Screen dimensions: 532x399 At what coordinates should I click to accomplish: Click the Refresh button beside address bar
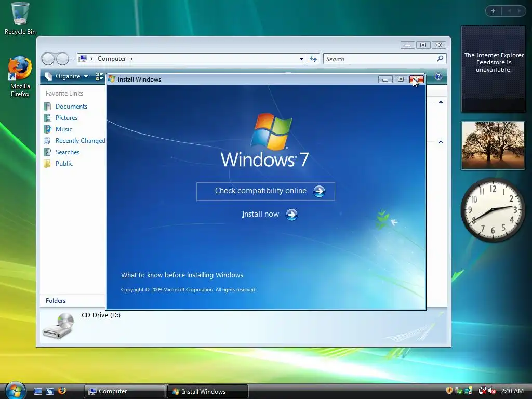pos(313,59)
